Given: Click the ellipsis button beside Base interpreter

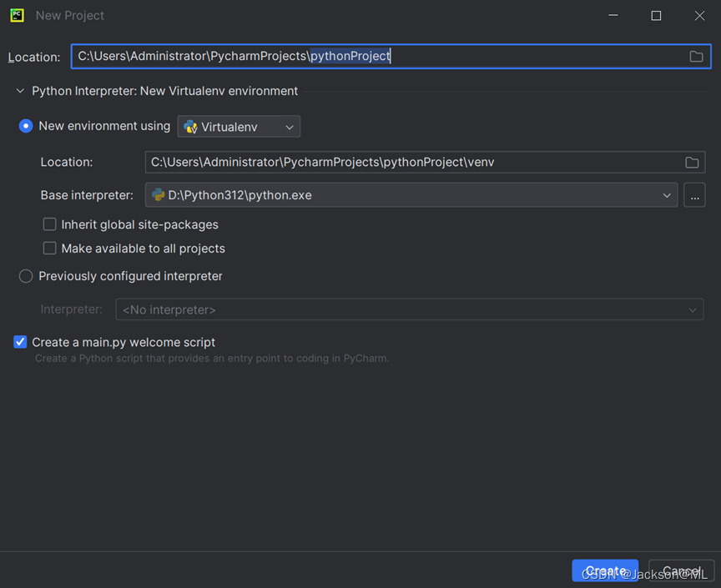Looking at the screenshot, I should [x=694, y=195].
